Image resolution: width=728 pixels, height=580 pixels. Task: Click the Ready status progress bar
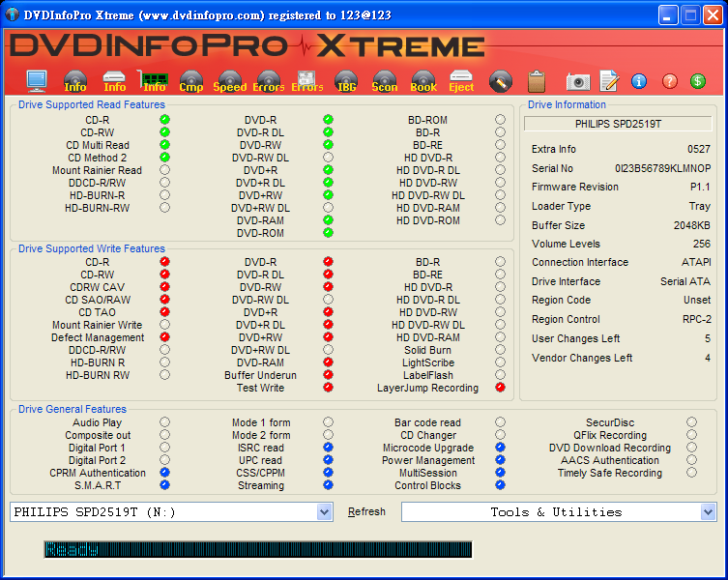258,549
